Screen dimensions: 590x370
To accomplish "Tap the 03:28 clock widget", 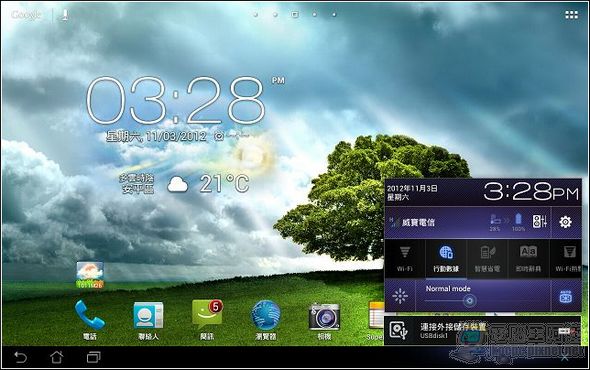I will pyautogui.click(x=176, y=100).
